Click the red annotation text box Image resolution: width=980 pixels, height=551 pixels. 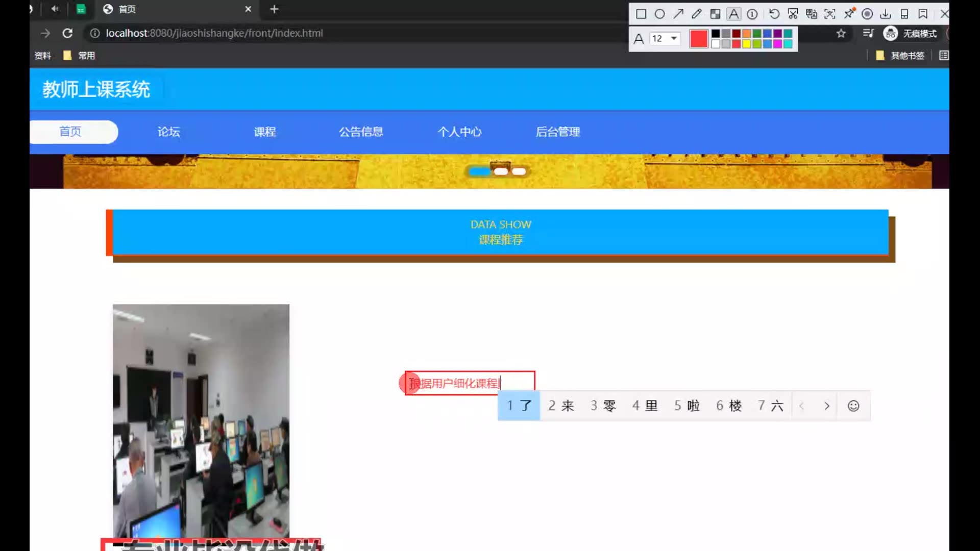470,383
